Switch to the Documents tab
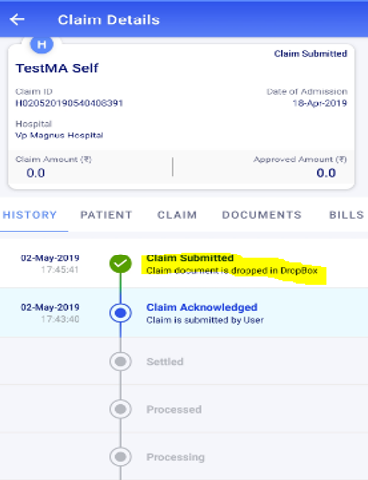This screenshot has width=368, height=480. coord(262,215)
